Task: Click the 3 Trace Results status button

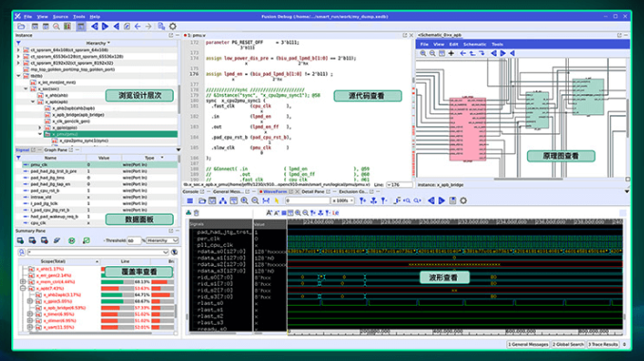Action: click(x=602, y=345)
